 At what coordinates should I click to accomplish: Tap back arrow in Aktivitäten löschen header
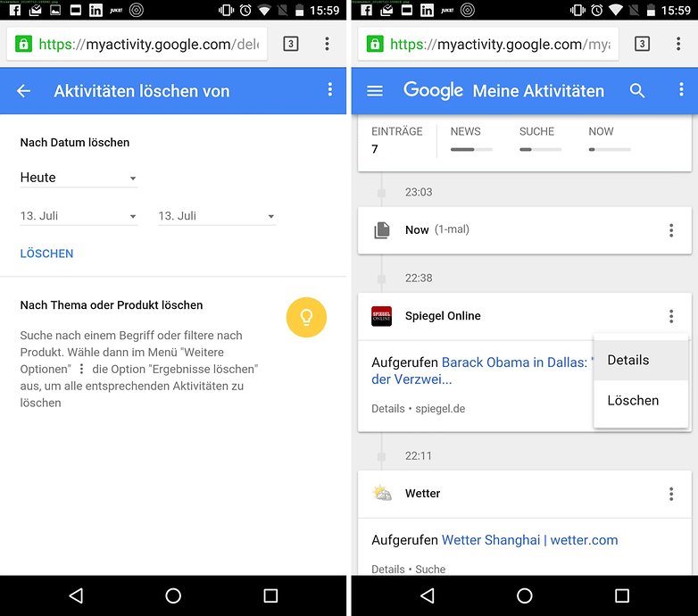23,91
